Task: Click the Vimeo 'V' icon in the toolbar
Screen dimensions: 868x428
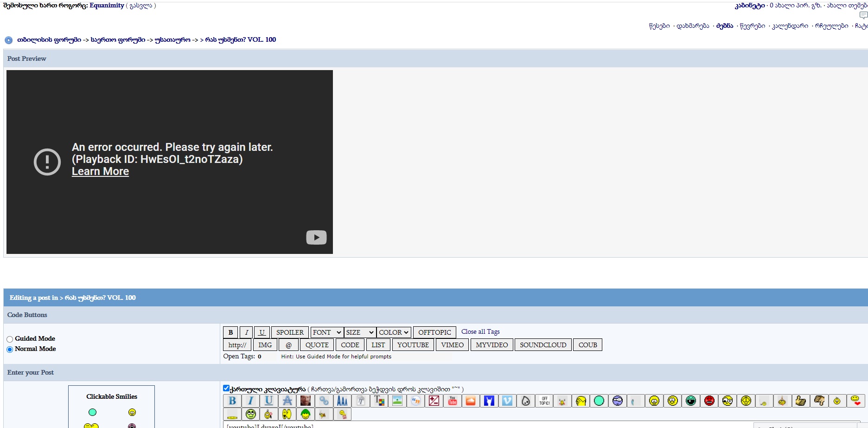Action: (x=507, y=401)
